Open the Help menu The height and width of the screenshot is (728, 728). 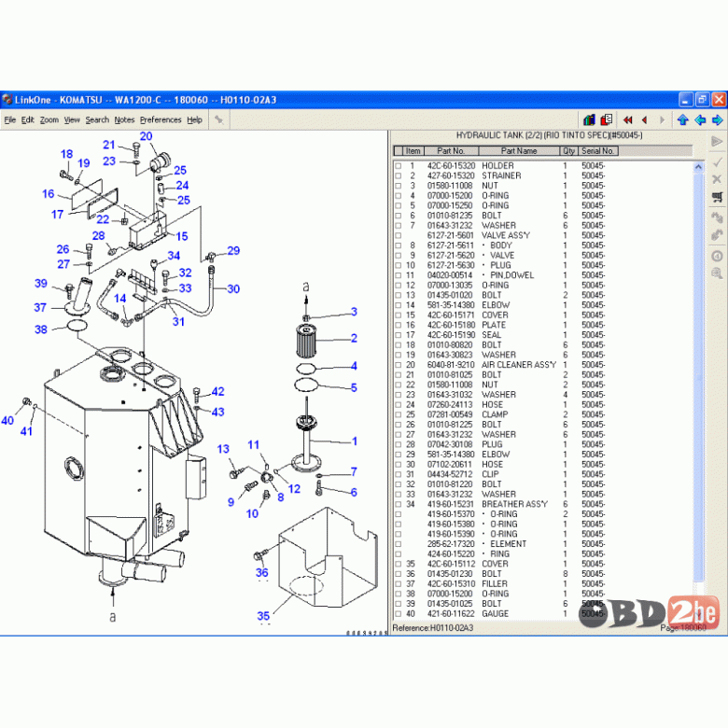[194, 119]
